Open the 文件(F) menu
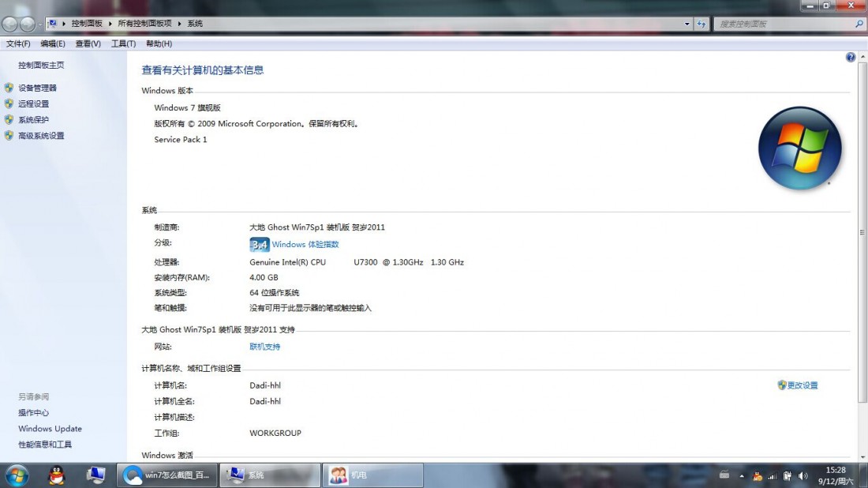Image resolution: width=868 pixels, height=488 pixels. click(18, 43)
